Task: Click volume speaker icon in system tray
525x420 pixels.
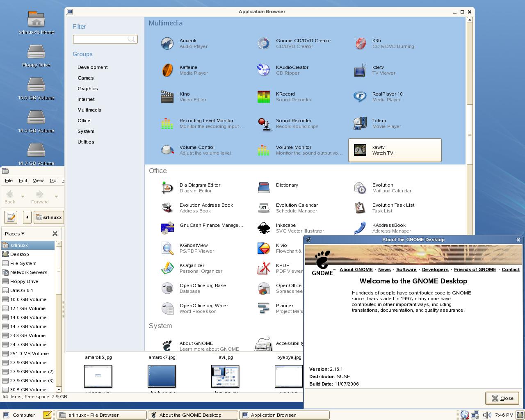Action: tap(487, 415)
